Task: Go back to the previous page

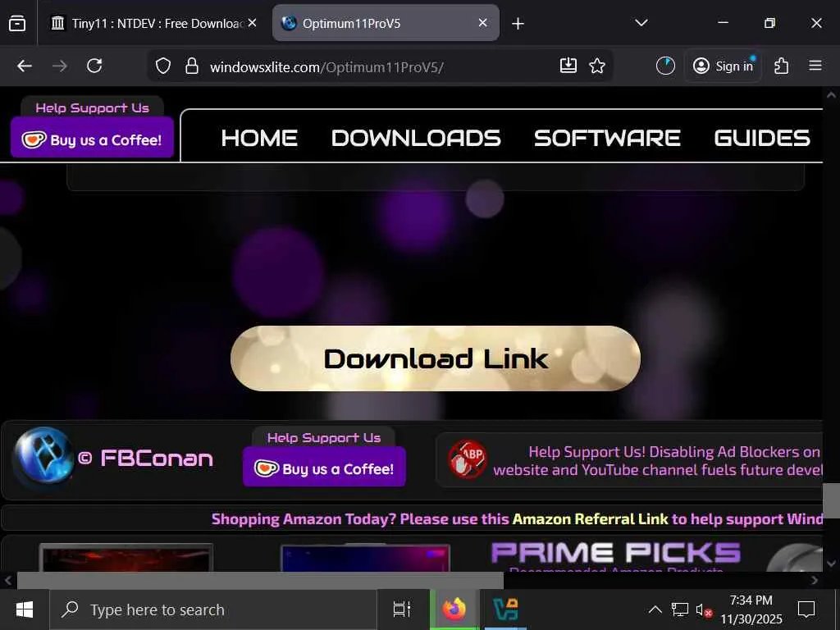Action: (25, 66)
